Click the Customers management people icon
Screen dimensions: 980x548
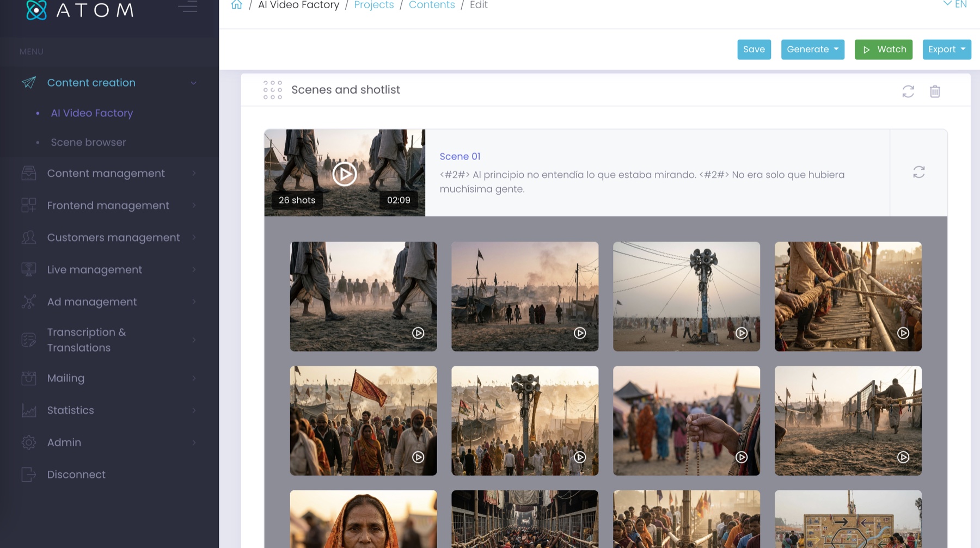pyautogui.click(x=29, y=238)
